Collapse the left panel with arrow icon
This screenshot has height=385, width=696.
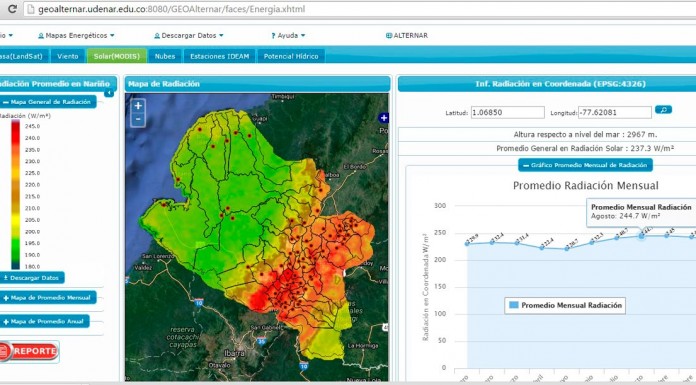pos(109,93)
